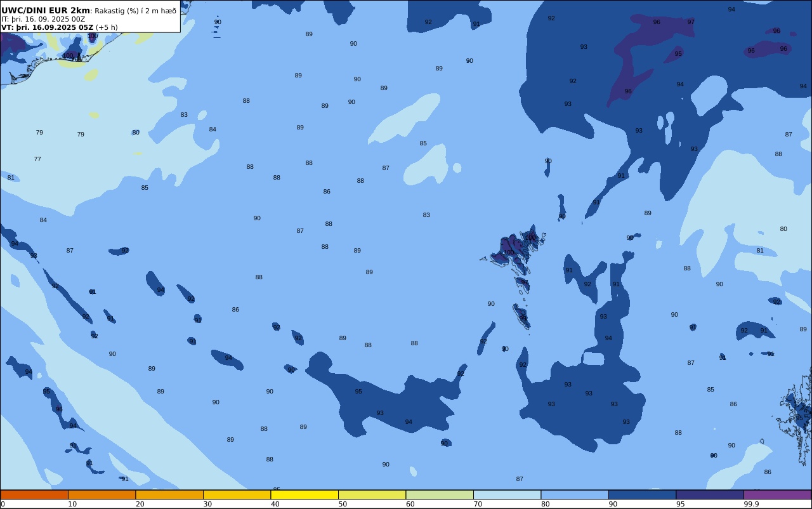Choose the 70–80 light blue legend swatch

click(x=507, y=494)
